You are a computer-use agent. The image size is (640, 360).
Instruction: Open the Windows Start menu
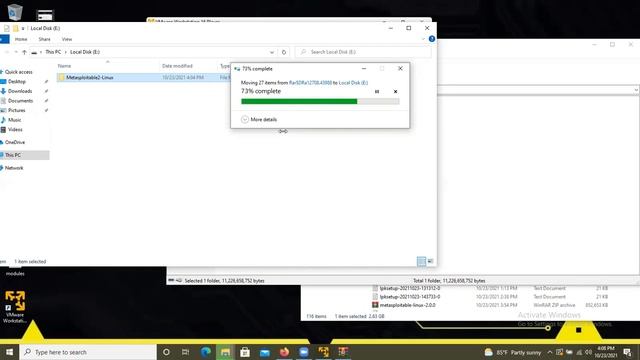(x=9, y=352)
